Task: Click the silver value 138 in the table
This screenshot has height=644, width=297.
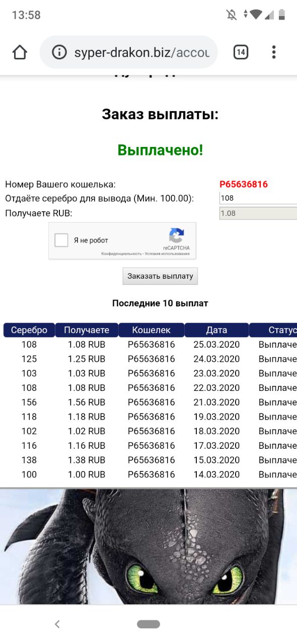Action: point(29,460)
